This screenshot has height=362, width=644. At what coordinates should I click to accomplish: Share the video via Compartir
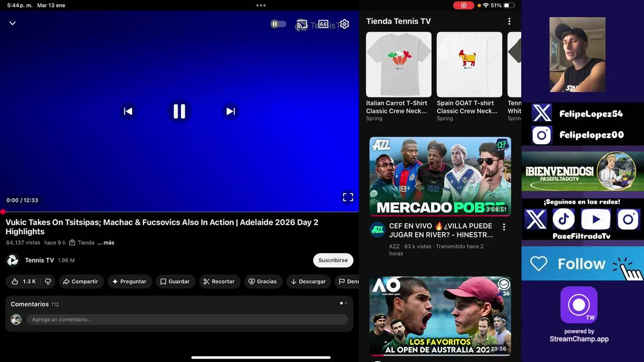(80, 282)
